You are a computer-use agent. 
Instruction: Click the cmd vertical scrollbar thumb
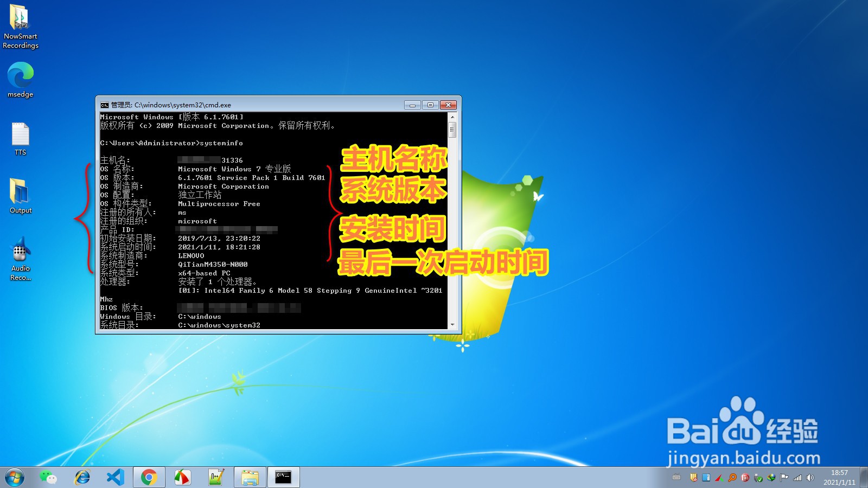452,130
